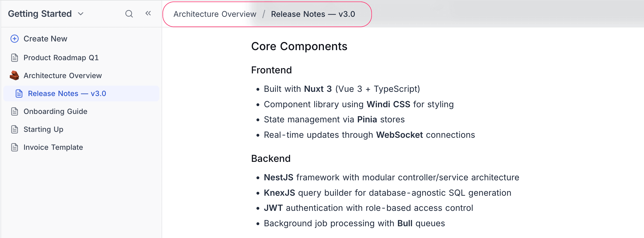This screenshot has width=644, height=238.
Task: Click the Architecture Overview brick emoji icon
Action: point(15,76)
